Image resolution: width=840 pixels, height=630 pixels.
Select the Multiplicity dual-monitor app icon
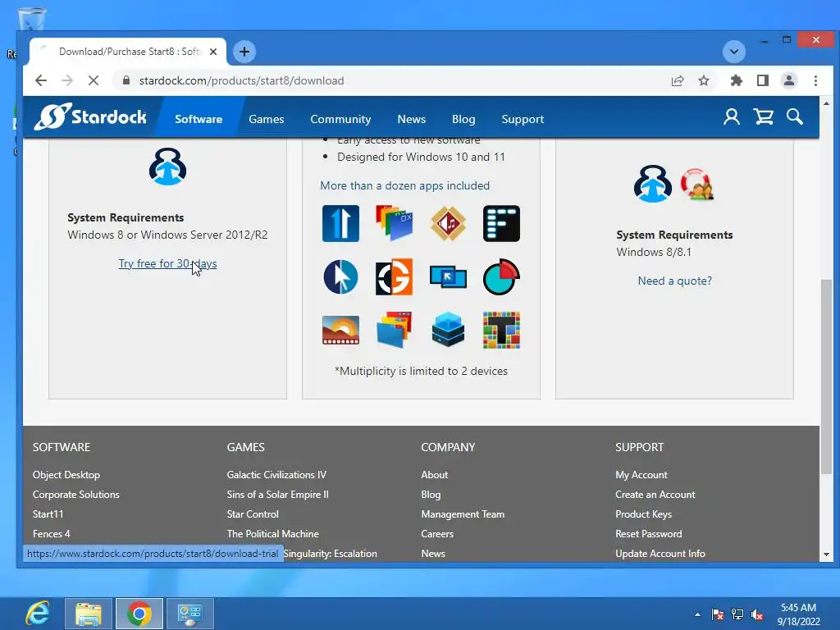(x=448, y=277)
